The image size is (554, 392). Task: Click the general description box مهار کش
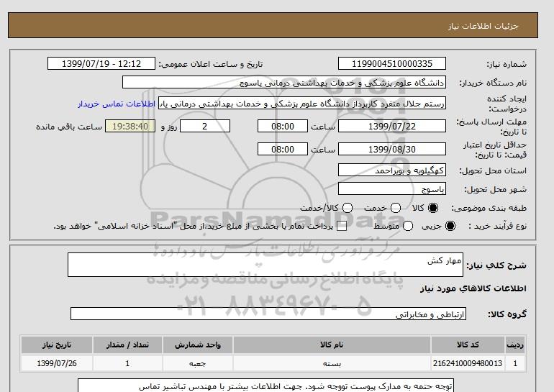pos(265,265)
